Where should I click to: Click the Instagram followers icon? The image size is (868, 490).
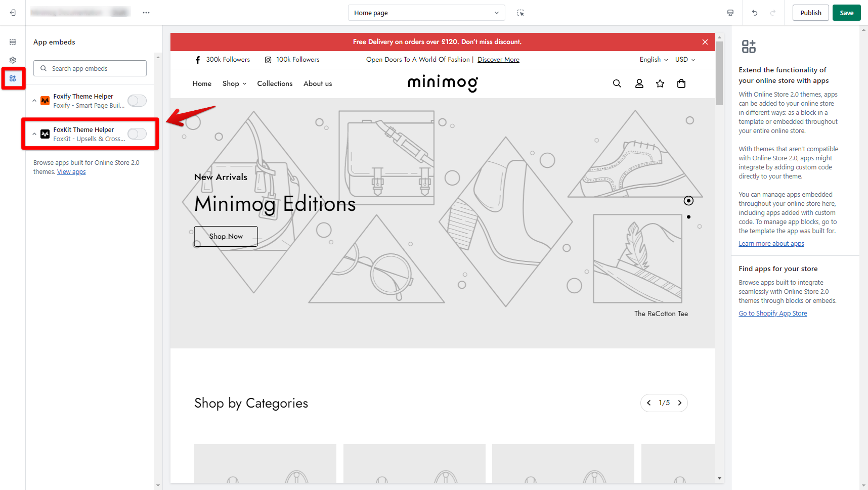[268, 60]
